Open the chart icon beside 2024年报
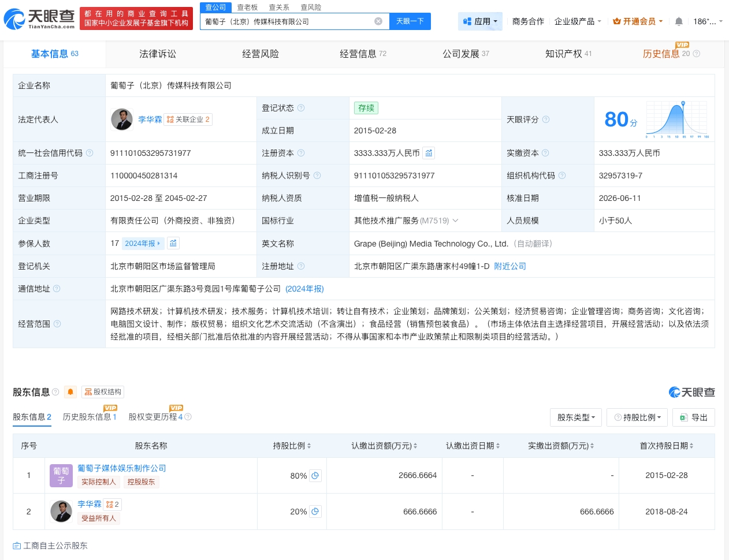Viewport: 729px width, 560px height. [x=173, y=243]
